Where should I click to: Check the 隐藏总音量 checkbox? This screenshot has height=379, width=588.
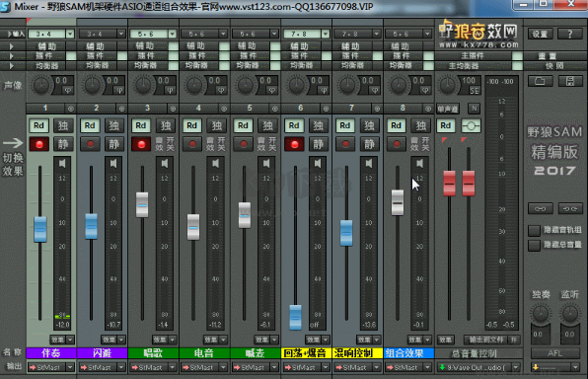pyautogui.click(x=534, y=246)
